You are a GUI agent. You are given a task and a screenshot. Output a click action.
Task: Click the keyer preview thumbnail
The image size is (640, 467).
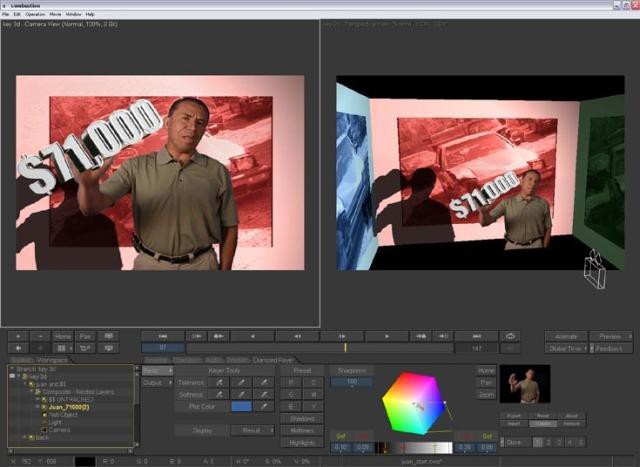(527, 384)
